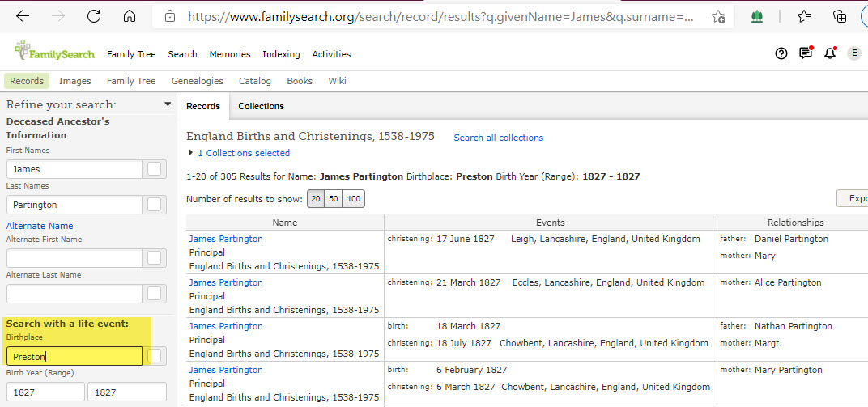Viewport: 868px width, 407px height.
Task: Open messages chat icon
Action: tap(806, 53)
